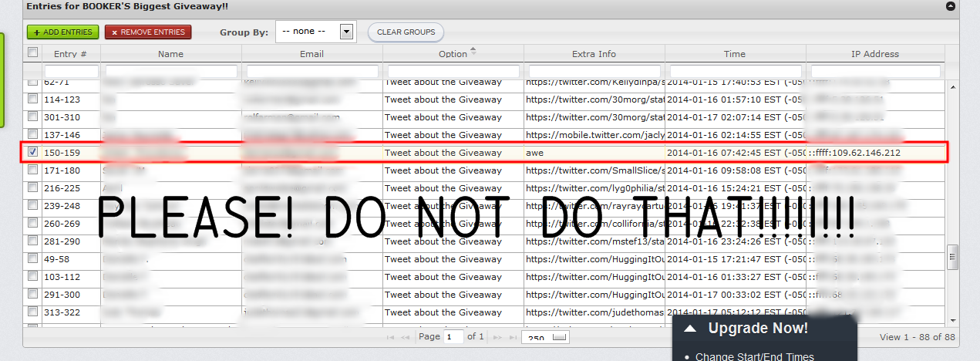Focus the Extra Info filter input
The width and height of the screenshot is (980, 361).
coord(594,71)
